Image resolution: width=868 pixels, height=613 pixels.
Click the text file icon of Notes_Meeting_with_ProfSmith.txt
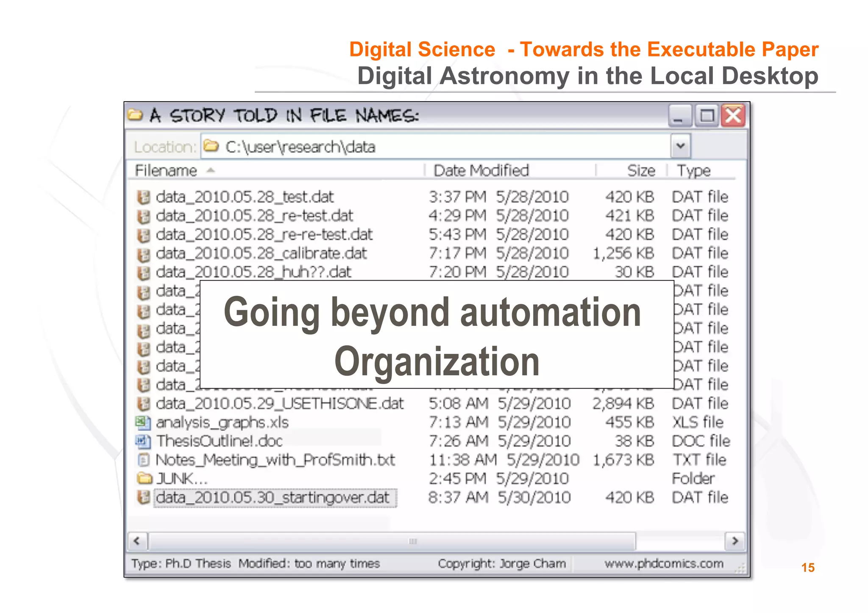click(x=144, y=460)
